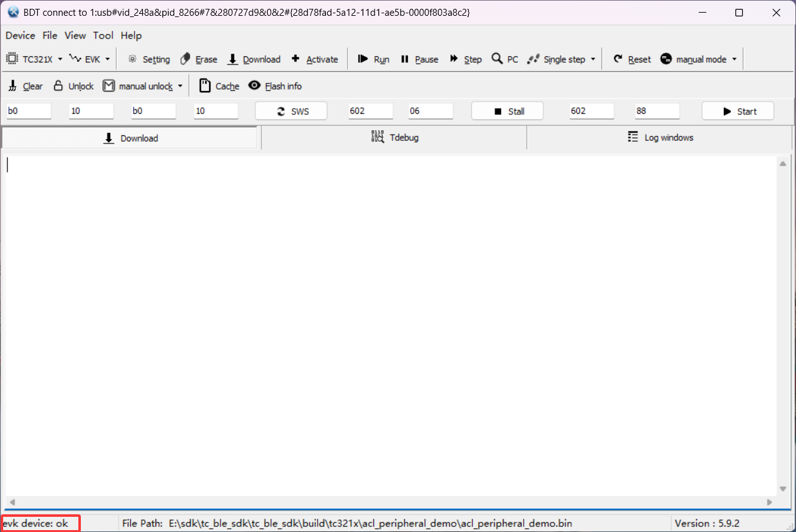The image size is (796, 532).
Task: Open the Setting gear option
Action: (x=132, y=59)
